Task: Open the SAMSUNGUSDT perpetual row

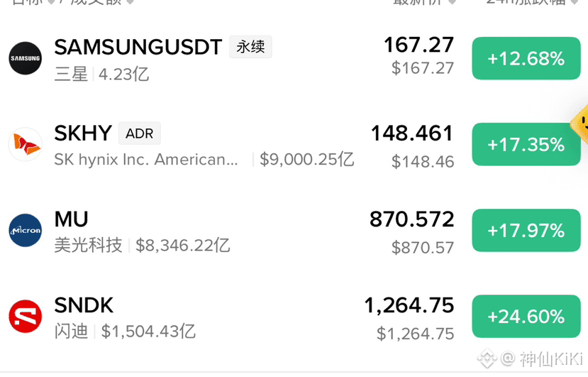Action: pos(294,58)
